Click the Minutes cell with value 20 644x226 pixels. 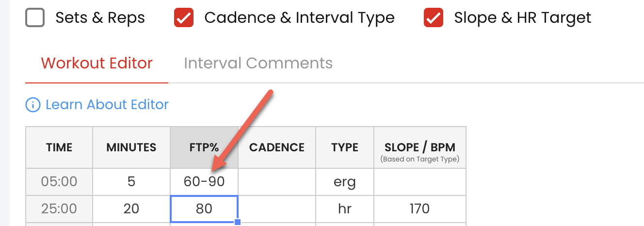(131, 209)
